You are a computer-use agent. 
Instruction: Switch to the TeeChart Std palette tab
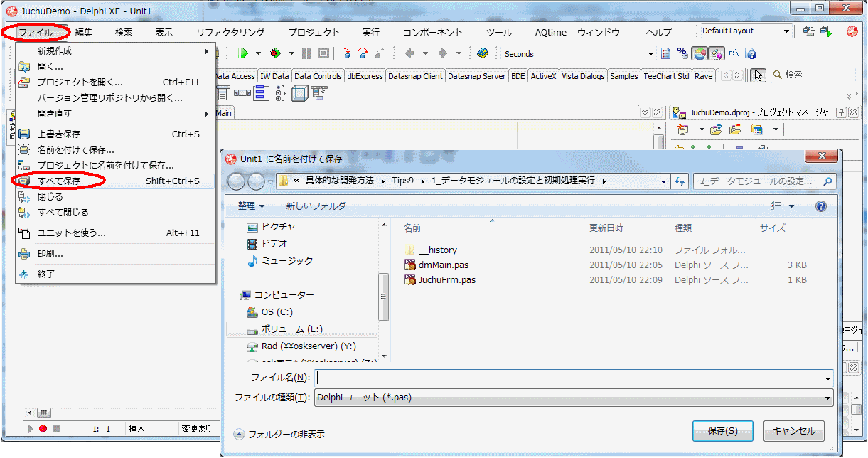point(666,76)
